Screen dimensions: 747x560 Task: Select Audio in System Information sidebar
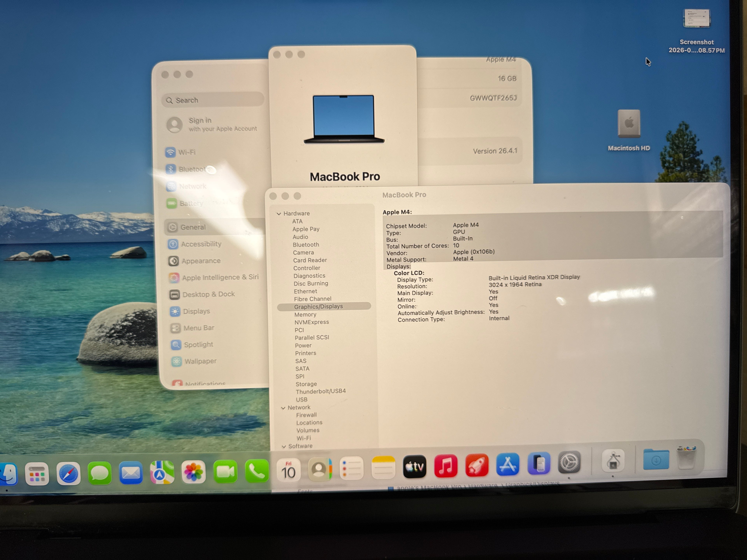[x=300, y=237]
